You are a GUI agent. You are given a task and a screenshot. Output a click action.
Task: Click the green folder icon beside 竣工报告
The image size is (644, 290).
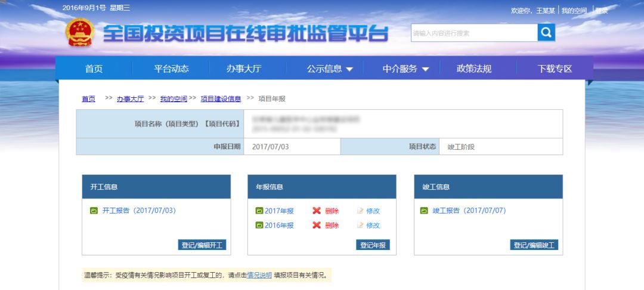click(x=424, y=211)
